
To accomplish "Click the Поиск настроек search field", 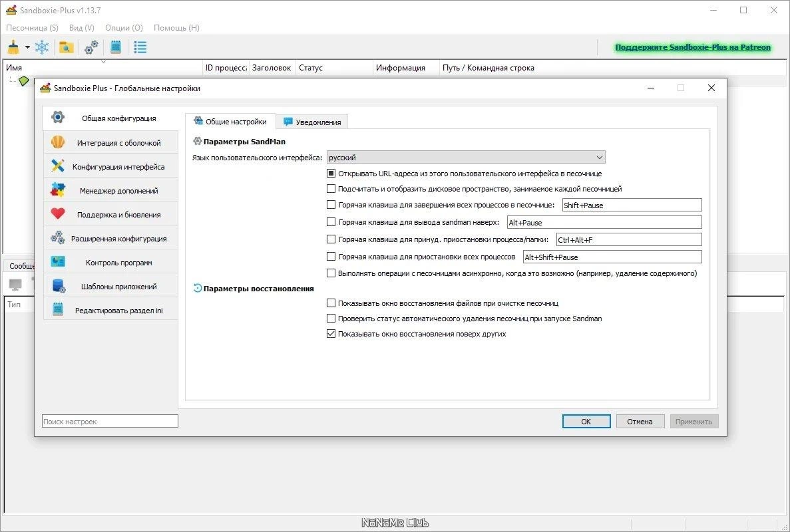I will 110,421.
